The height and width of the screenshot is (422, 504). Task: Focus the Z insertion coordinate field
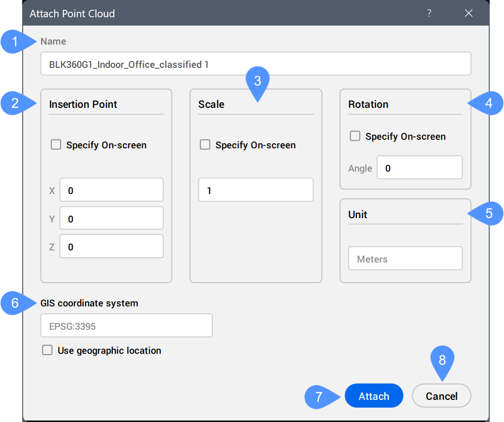coord(111,246)
